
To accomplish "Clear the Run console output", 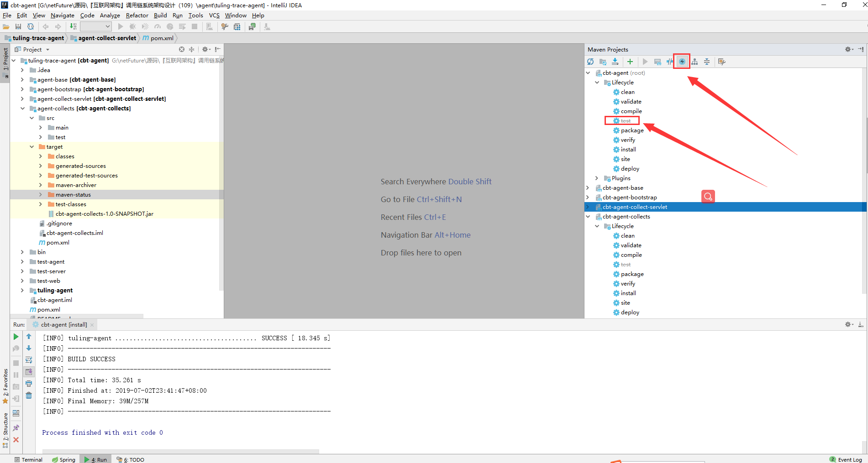I will (x=29, y=395).
